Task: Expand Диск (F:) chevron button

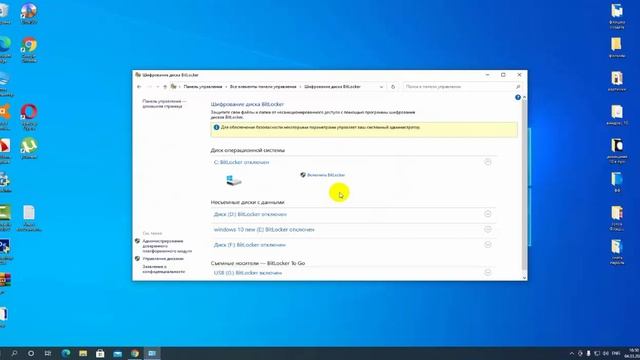Action: tap(487, 244)
